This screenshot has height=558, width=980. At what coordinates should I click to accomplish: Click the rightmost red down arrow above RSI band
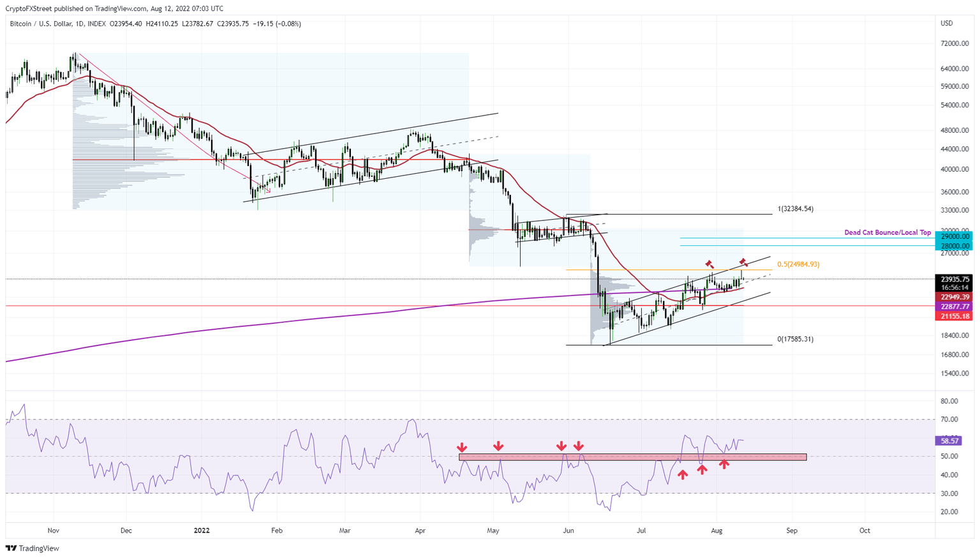pyautogui.click(x=578, y=446)
